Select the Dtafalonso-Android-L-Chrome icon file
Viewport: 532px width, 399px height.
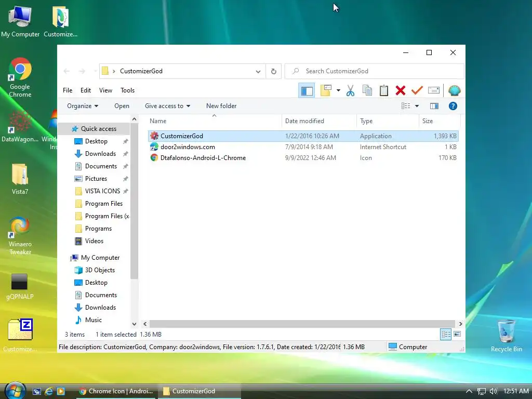[303, 158]
